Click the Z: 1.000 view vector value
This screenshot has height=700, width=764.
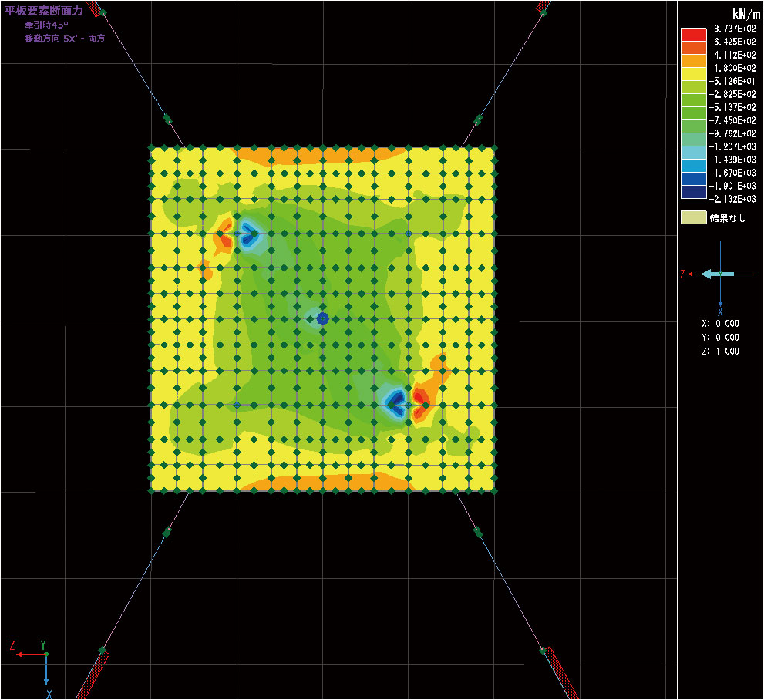pos(720,352)
